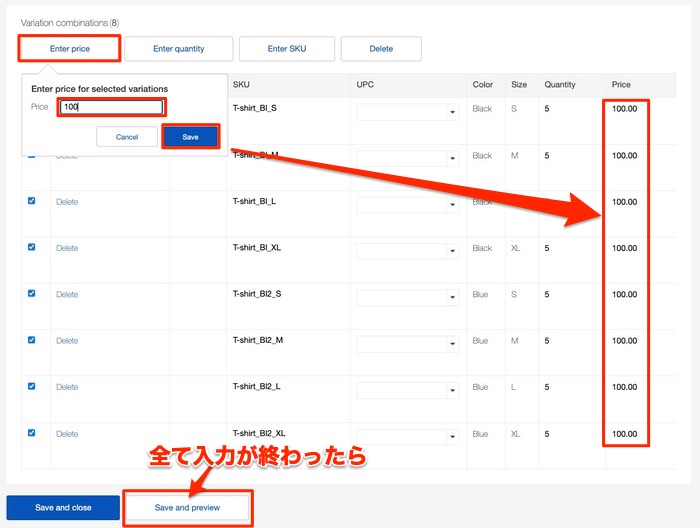Click Delete link in T-shirt_Bl2_M row
This screenshot has height=528, width=700.
point(67,341)
